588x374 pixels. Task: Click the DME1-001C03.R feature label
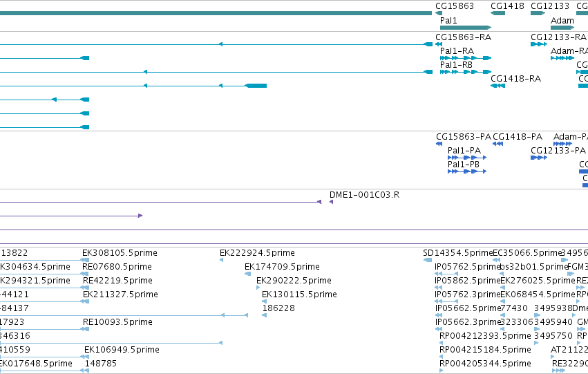pos(364,195)
